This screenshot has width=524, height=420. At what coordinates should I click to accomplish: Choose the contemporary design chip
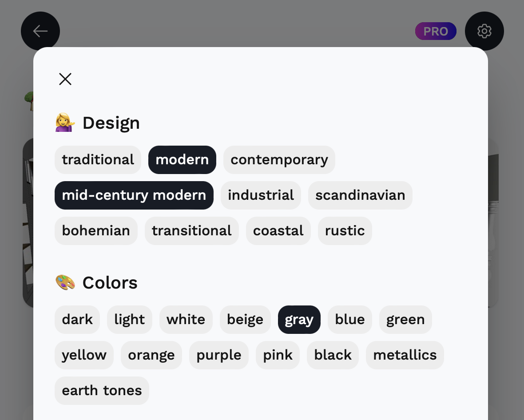pos(279,160)
